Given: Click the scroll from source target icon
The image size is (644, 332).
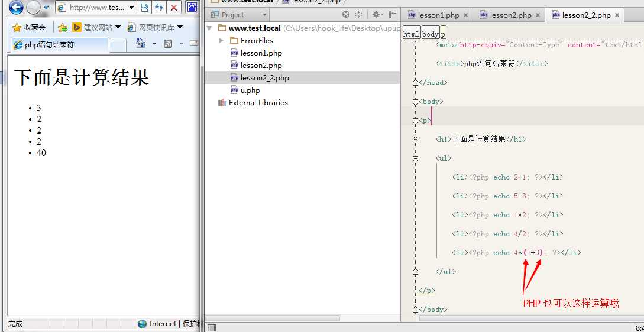Looking at the screenshot, I should (x=346, y=14).
